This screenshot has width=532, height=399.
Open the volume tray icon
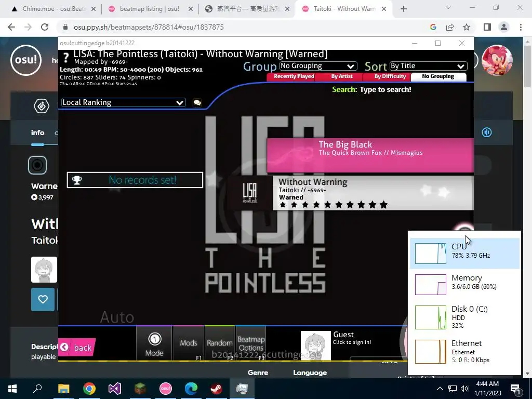tap(464, 389)
